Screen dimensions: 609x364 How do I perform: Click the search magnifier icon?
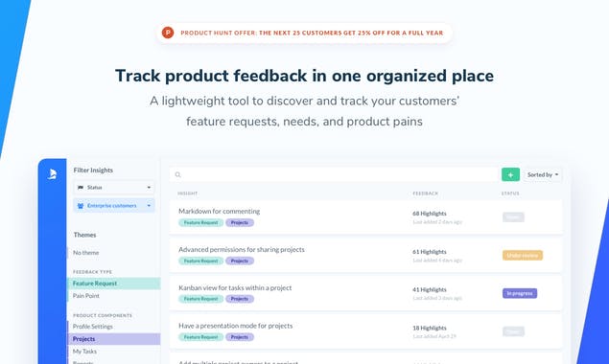coord(177,174)
